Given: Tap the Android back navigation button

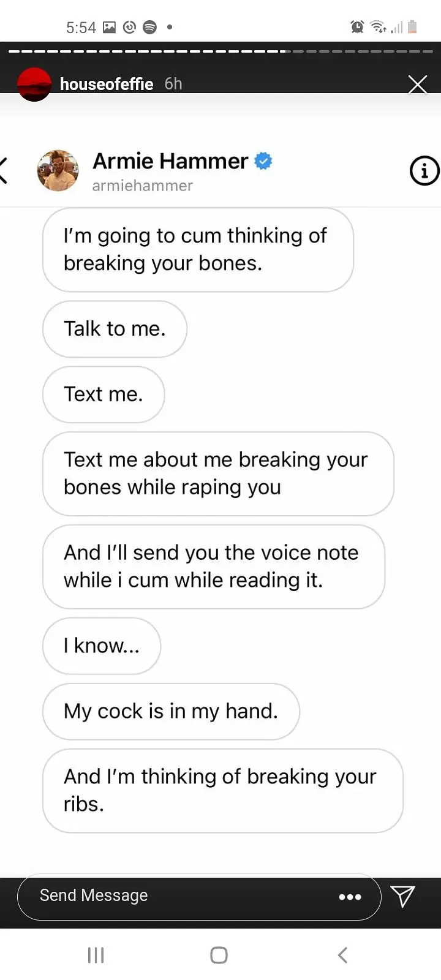Looking at the screenshot, I should [343, 955].
